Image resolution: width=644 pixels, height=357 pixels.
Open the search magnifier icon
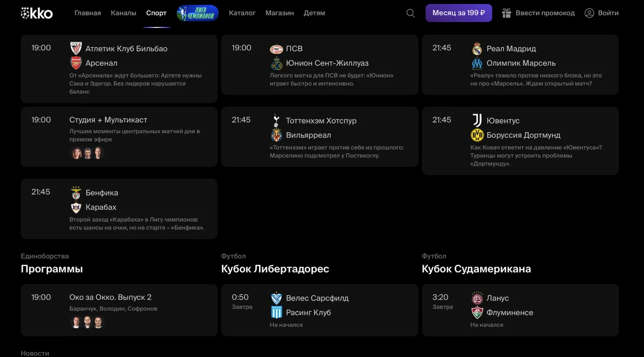coord(411,13)
